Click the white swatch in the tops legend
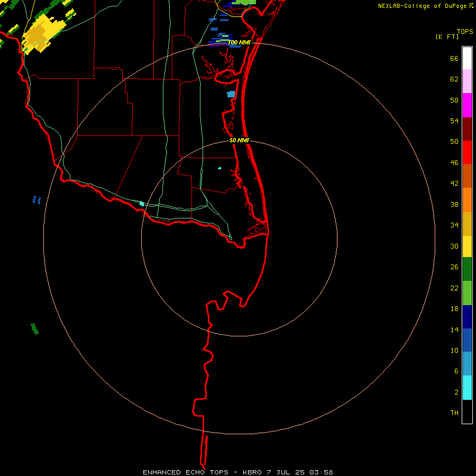Image resolution: width=476 pixels, height=476 pixels. (467, 58)
